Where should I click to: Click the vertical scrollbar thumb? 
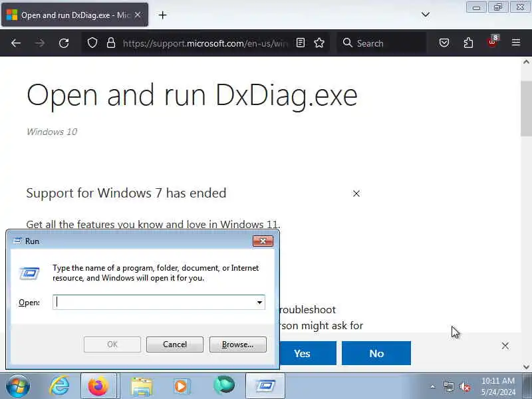(x=526, y=108)
